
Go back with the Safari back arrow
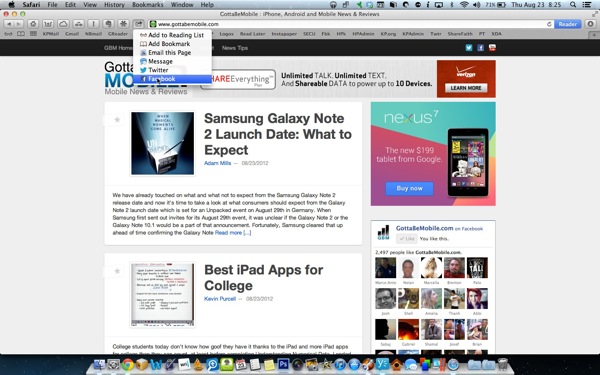[x=9, y=24]
